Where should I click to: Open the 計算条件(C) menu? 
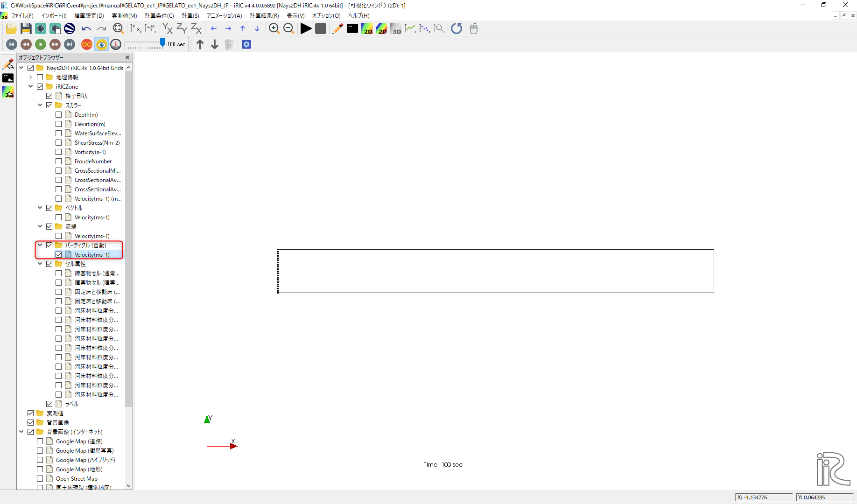coord(159,15)
